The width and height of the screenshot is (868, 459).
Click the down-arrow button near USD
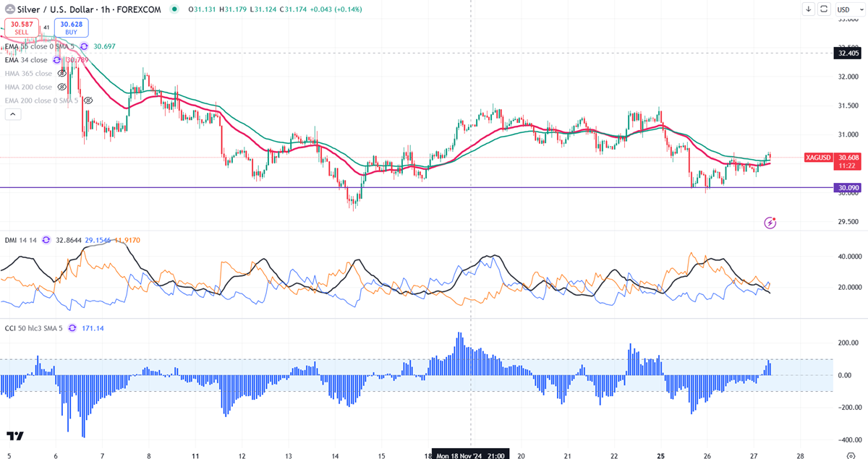(x=809, y=9)
